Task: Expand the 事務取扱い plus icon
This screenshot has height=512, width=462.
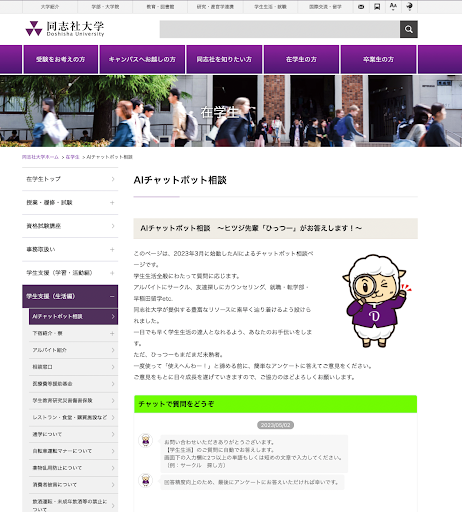Action: coord(112,249)
